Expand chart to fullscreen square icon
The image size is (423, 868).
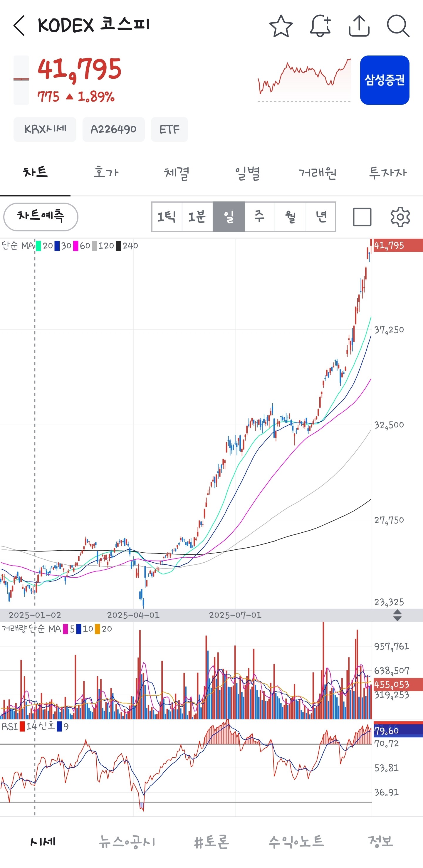[362, 217]
